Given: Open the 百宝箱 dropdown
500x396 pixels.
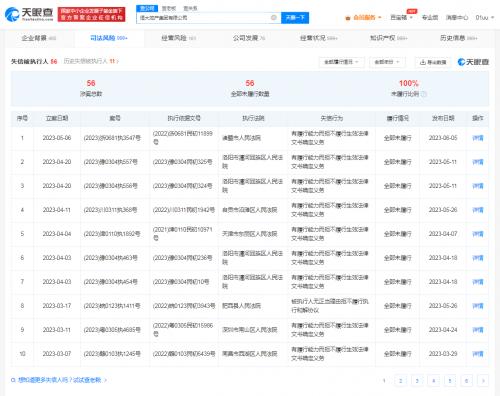Looking at the screenshot, I should (402, 17).
